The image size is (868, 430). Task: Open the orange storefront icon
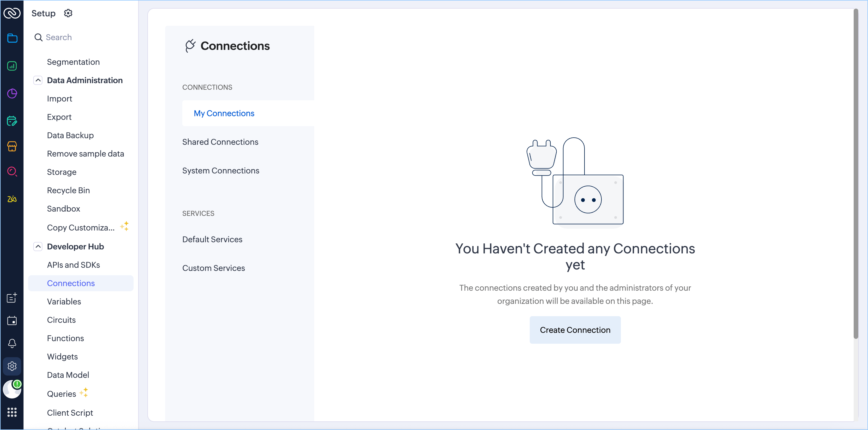12,146
